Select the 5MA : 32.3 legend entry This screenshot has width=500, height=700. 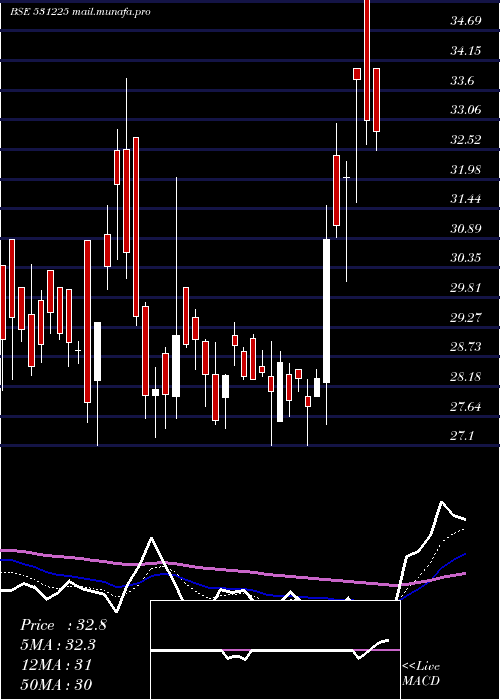[x=59, y=645]
